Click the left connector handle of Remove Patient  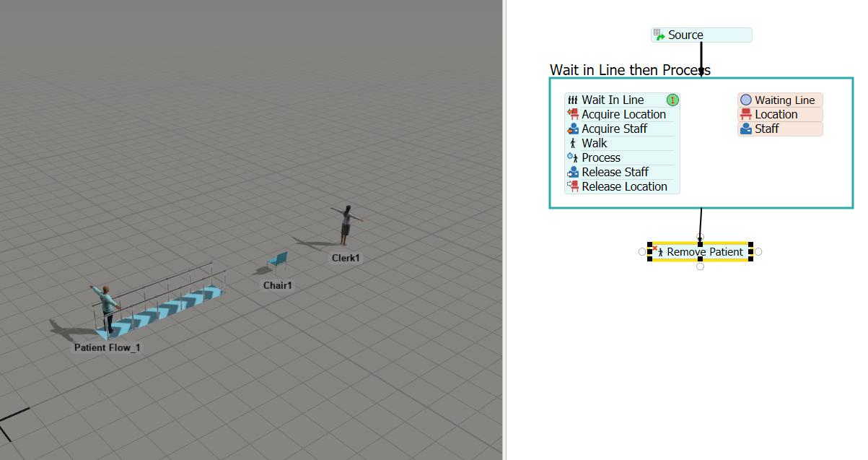(642, 251)
